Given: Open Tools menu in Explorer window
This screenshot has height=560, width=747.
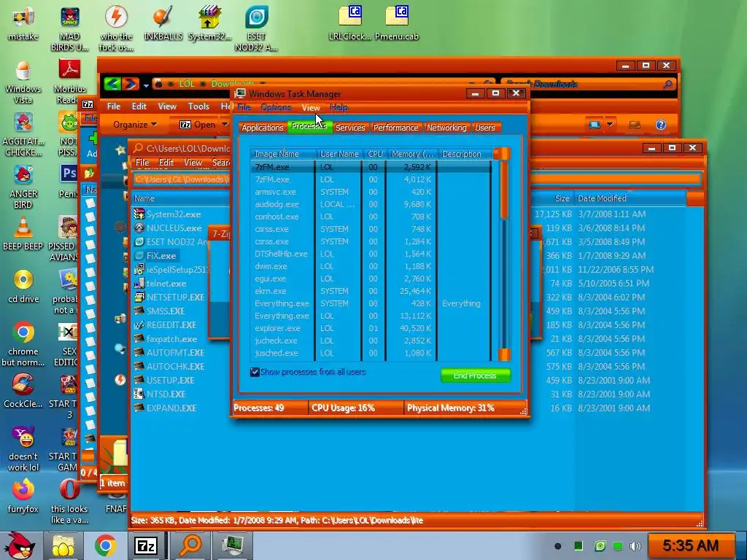Looking at the screenshot, I should click(198, 106).
